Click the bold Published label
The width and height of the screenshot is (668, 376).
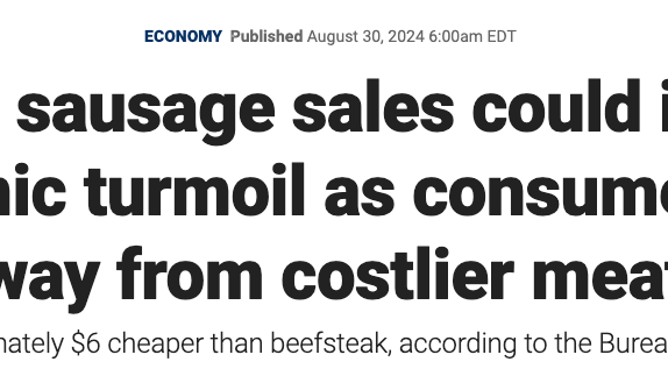266,37
